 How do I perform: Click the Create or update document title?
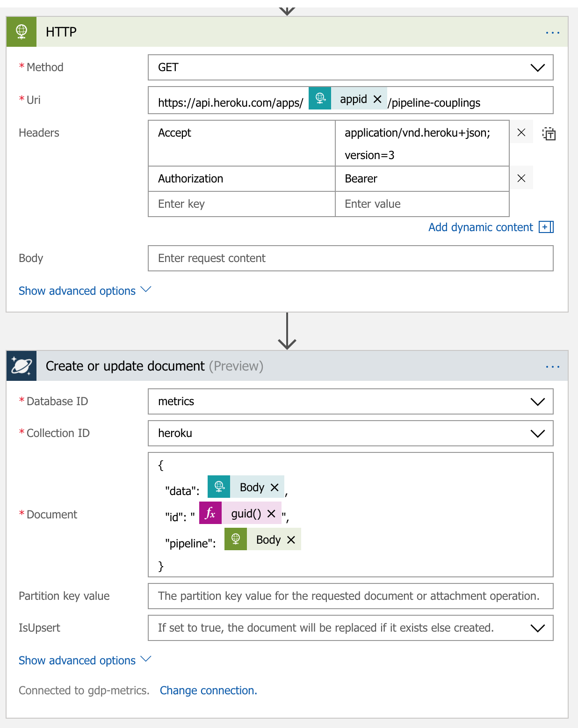154,366
